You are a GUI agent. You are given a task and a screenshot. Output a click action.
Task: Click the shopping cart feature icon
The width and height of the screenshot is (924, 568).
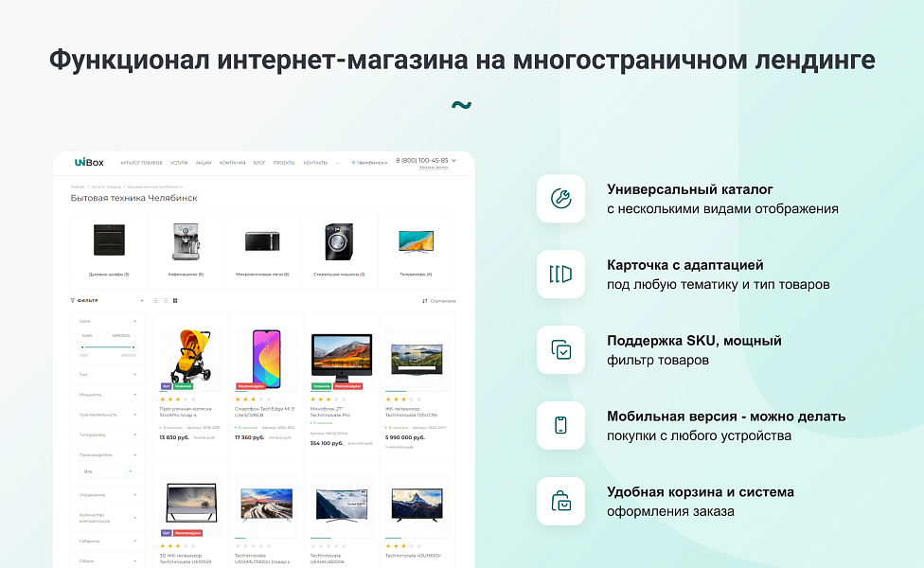click(x=561, y=499)
